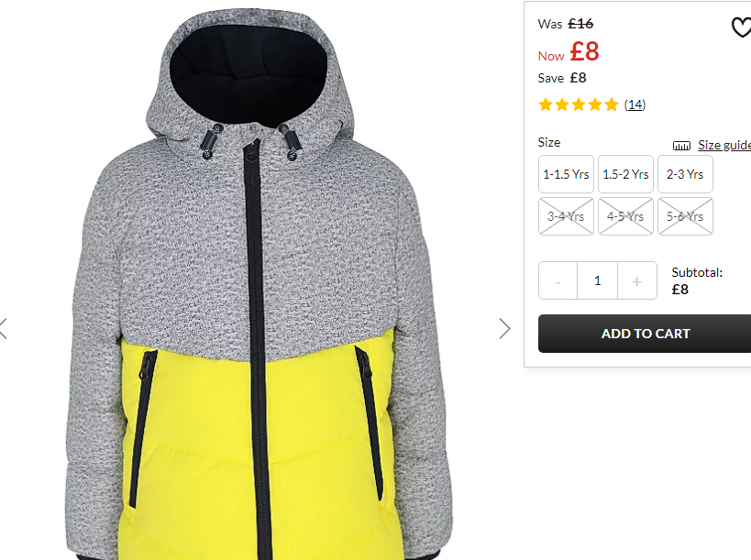Click the Now £8 sale price
This screenshot has height=560, width=751.
(x=569, y=51)
